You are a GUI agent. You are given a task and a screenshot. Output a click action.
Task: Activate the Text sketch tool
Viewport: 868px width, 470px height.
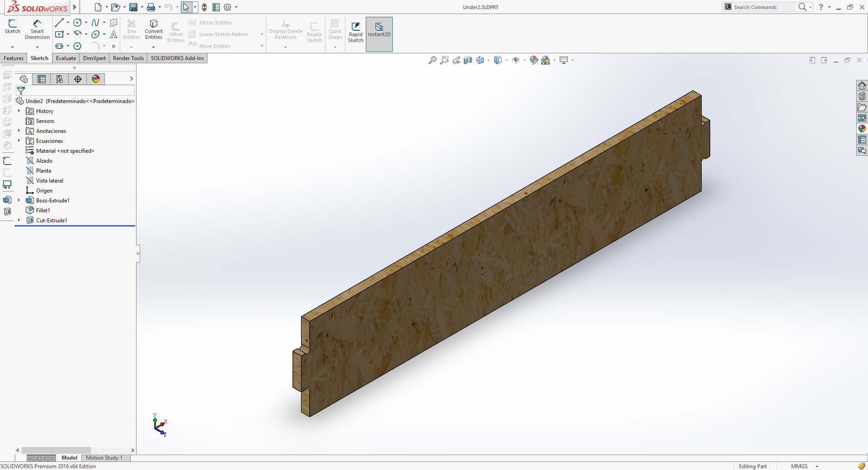click(113, 34)
